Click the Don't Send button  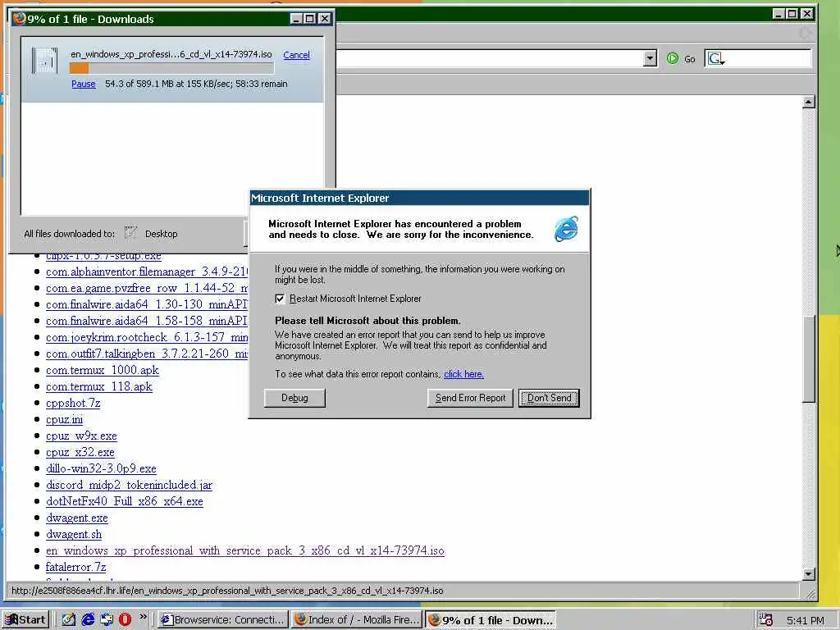coord(549,398)
